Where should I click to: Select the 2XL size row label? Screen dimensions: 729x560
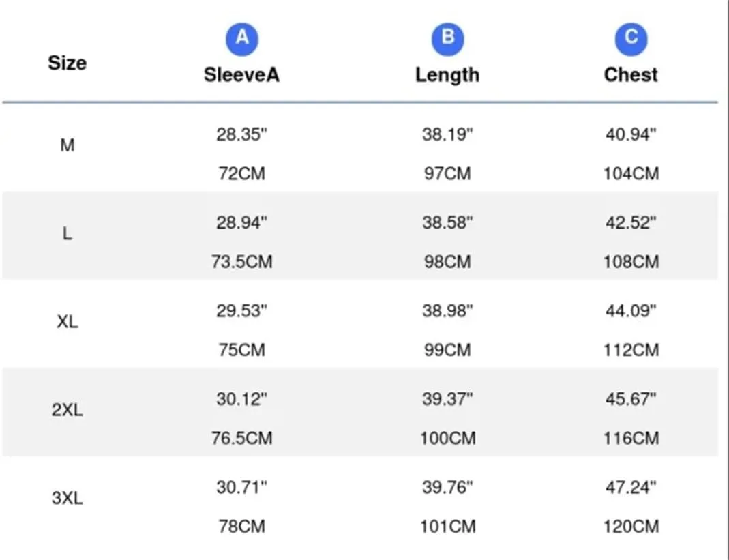[x=68, y=410]
